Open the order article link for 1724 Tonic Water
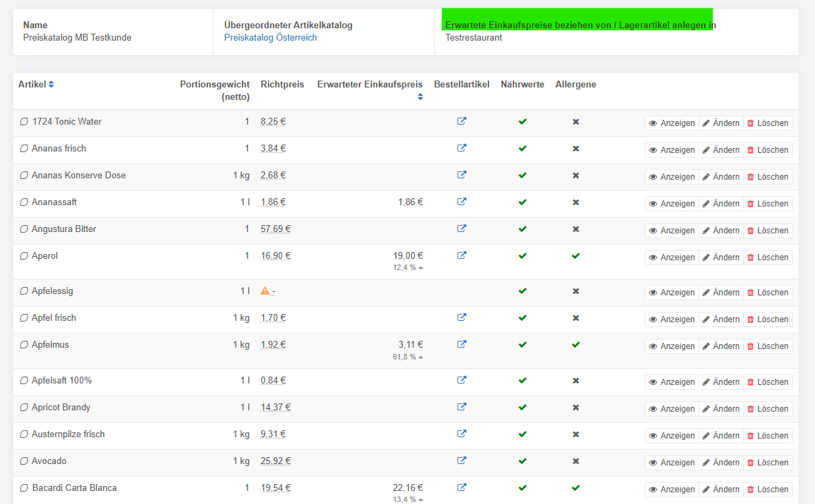Screen dimensions: 815x504 click(x=462, y=121)
